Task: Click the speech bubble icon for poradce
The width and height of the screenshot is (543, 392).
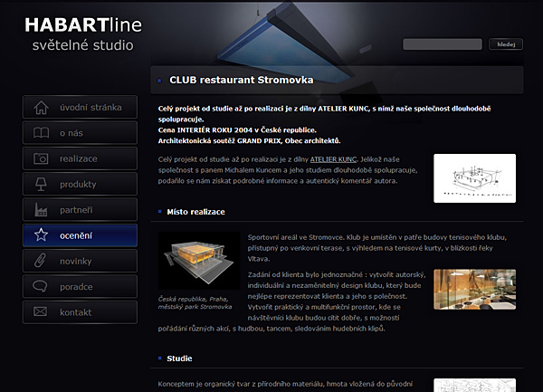Action: click(40, 286)
